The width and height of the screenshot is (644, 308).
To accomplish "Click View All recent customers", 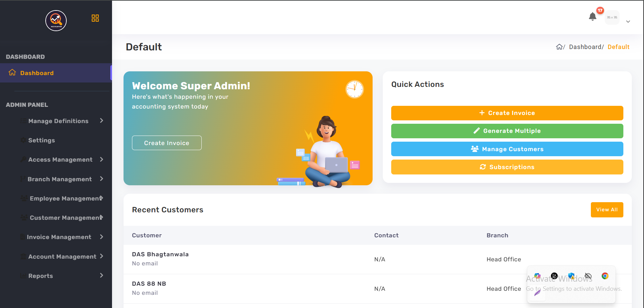I will pos(607,210).
